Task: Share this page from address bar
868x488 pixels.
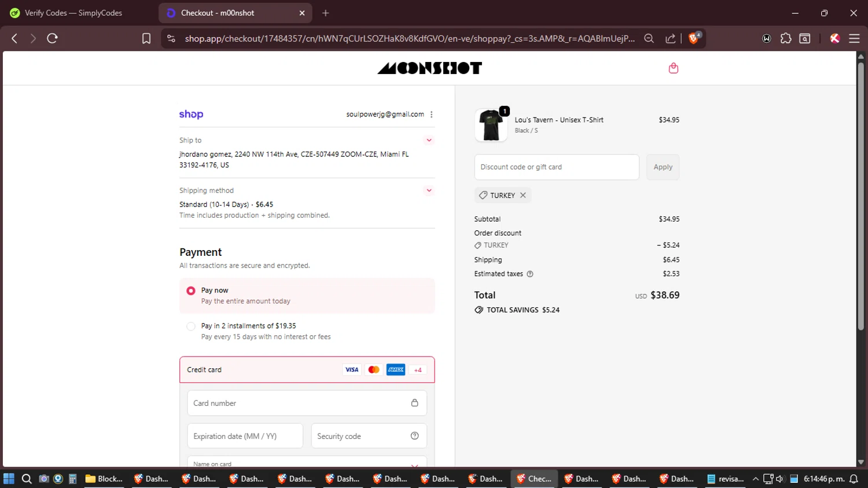Action: click(x=671, y=38)
